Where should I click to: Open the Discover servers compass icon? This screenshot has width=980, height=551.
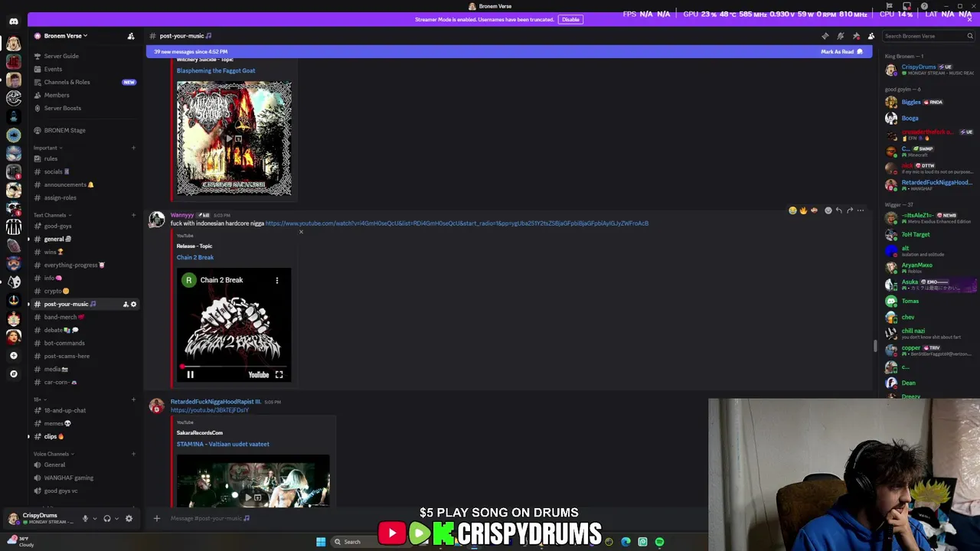point(14,373)
